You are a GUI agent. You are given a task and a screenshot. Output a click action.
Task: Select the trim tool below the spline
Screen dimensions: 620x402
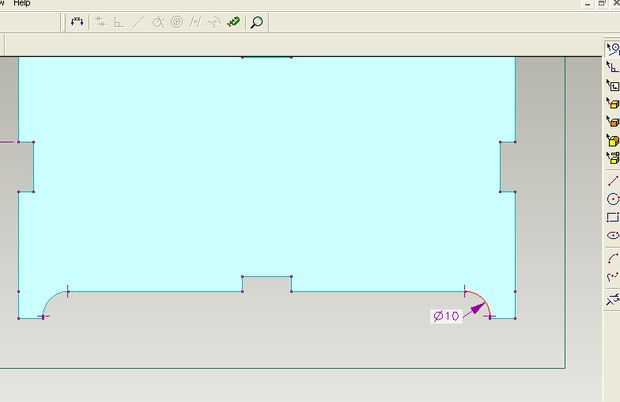(x=613, y=299)
